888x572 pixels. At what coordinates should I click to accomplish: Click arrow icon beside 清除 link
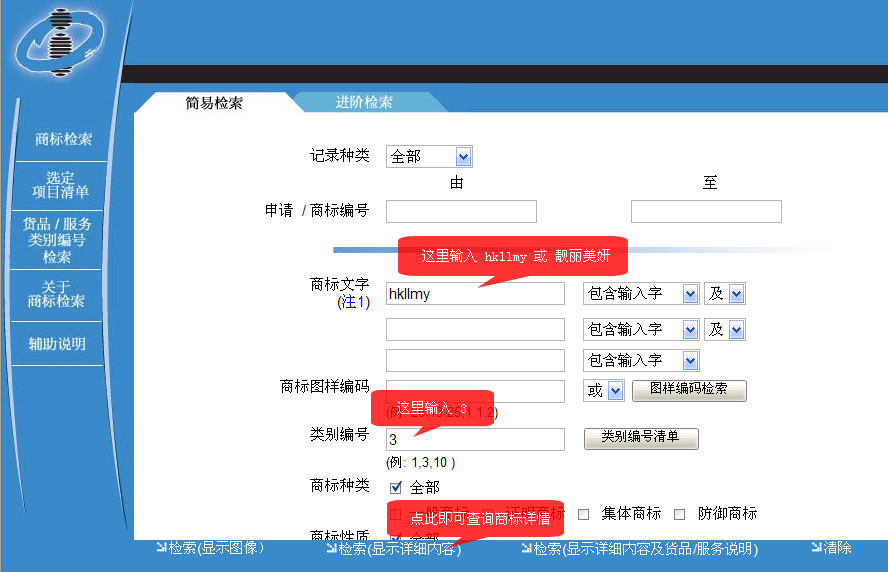pos(816,548)
